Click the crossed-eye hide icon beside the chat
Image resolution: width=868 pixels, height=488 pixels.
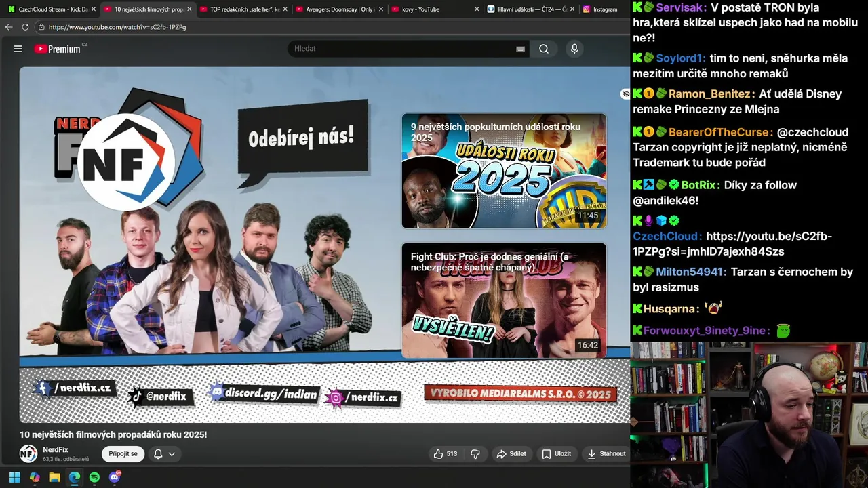click(625, 94)
